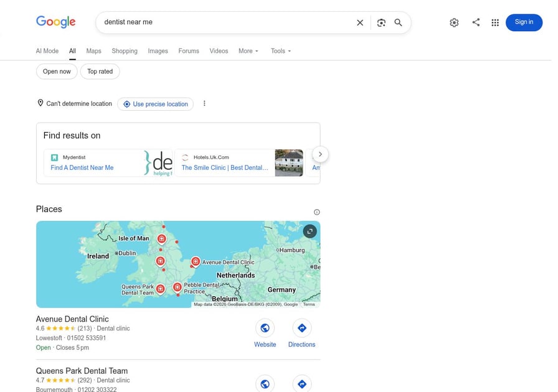Image resolution: width=558 pixels, height=392 pixels.
Task: Open Find A Dentist Near Me link
Action: (x=82, y=167)
